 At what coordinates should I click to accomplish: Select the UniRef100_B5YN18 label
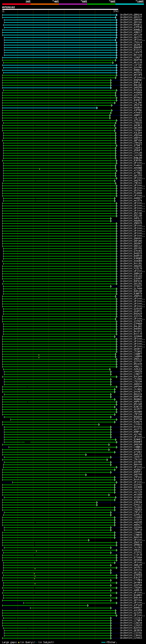(x=131, y=98)
